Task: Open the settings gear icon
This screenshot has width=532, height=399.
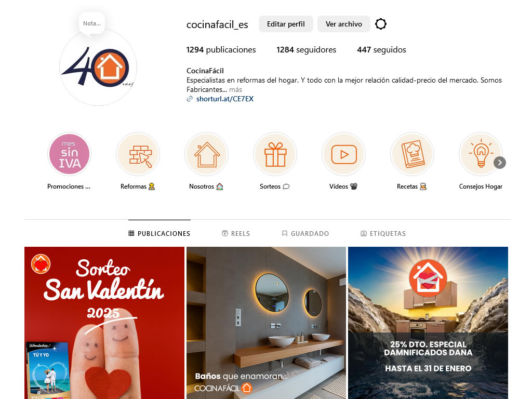Action: [x=381, y=24]
